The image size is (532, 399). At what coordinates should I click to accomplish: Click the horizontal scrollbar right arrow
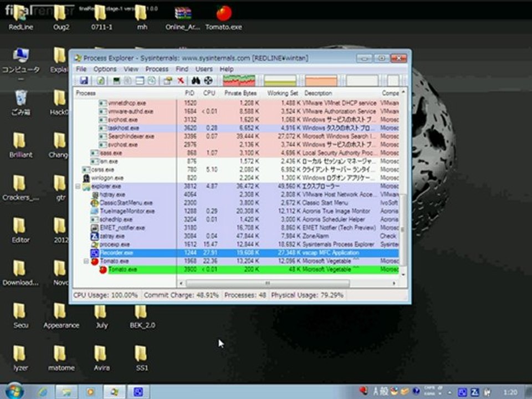pyautogui.click(x=394, y=283)
